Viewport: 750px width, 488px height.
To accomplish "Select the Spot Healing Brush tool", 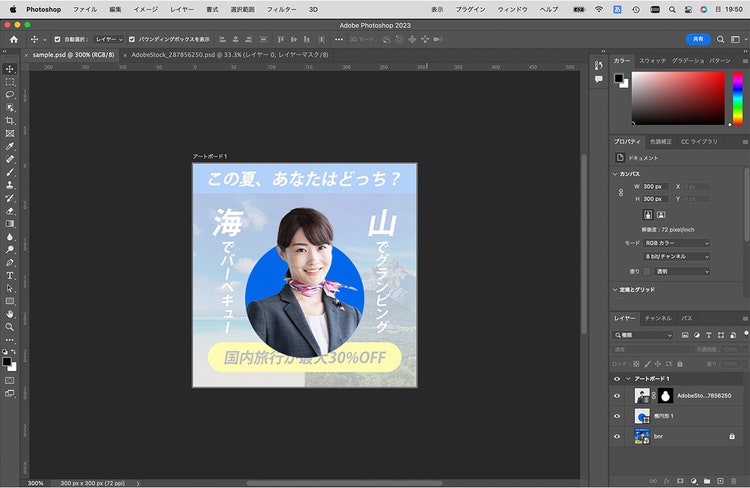I will pos(10,159).
